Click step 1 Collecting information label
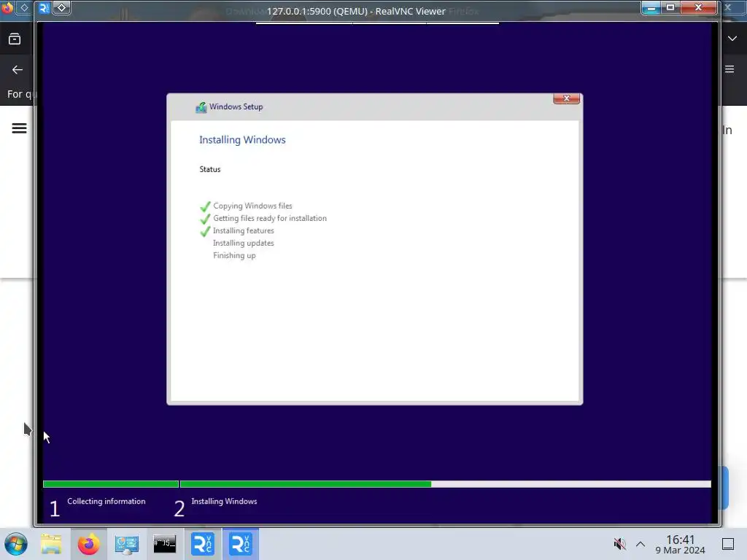 click(107, 502)
